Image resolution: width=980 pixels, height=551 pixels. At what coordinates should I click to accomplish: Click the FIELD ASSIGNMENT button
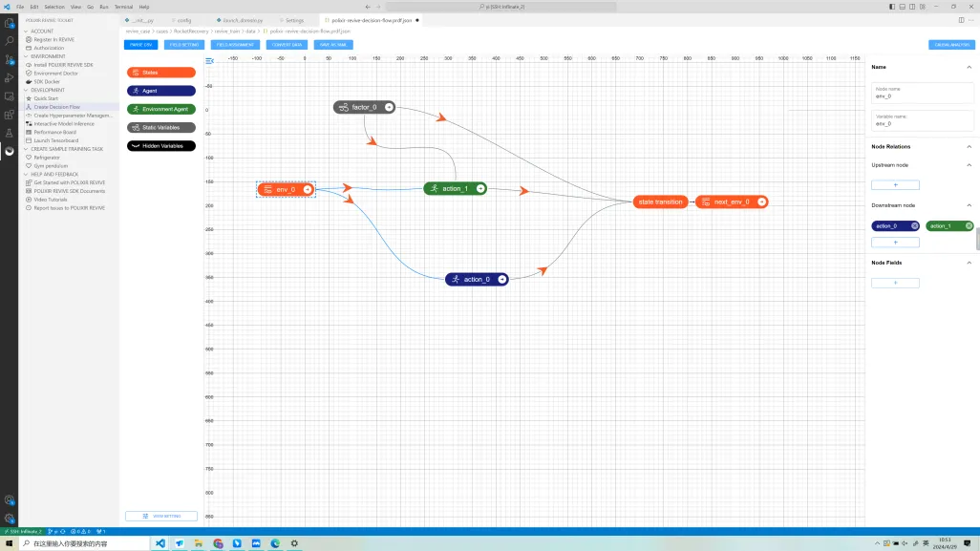point(235,44)
